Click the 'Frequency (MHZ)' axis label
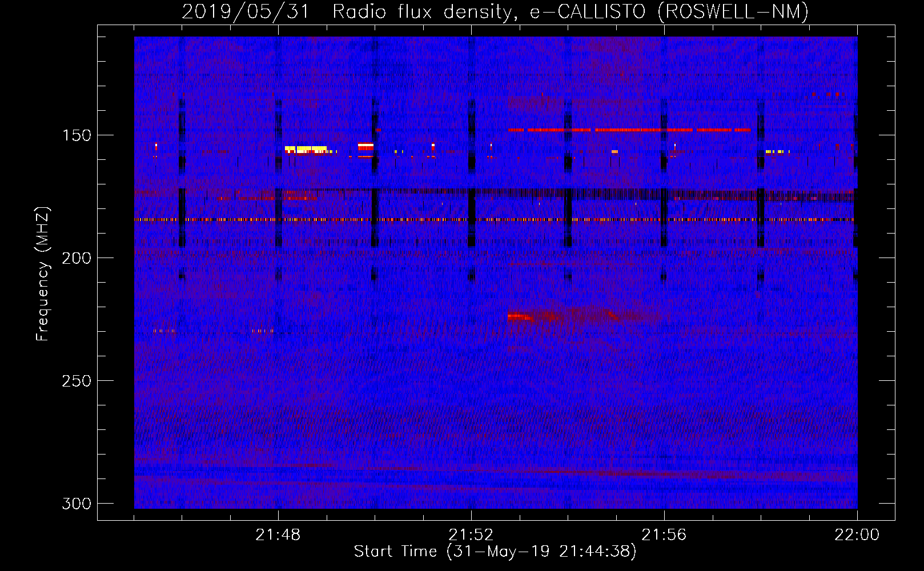This screenshot has height=571, width=924. (43, 274)
